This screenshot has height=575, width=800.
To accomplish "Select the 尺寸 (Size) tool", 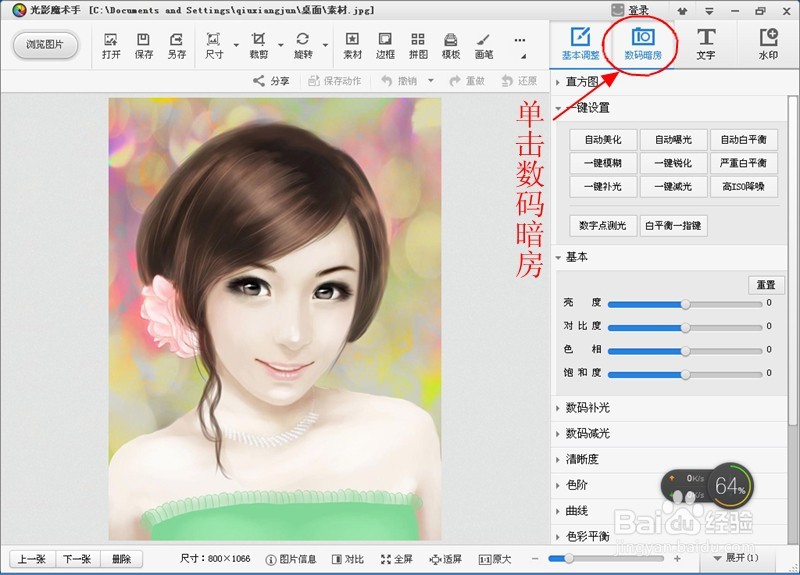I will pos(214,46).
